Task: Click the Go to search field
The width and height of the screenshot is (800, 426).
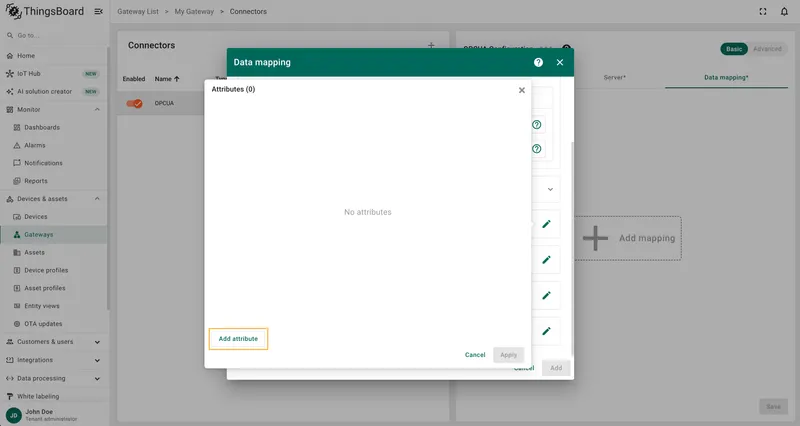Action: pyautogui.click(x=54, y=35)
